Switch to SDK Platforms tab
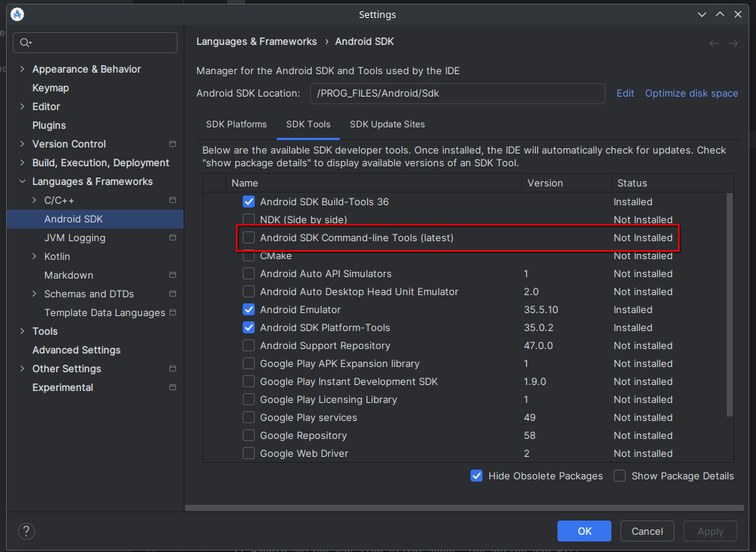Viewport: 756px width, 552px height. (x=236, y=124)
